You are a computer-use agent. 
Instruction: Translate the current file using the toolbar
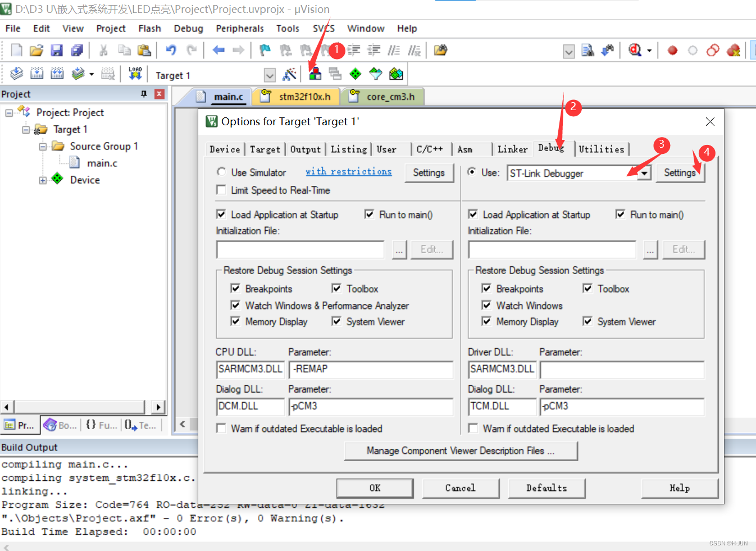(x=17, y=74)
